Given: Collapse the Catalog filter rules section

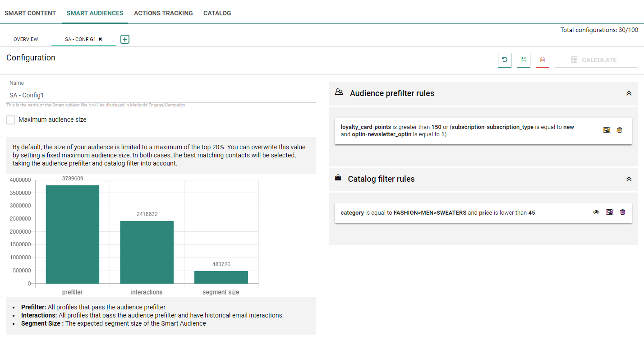Looking at the screenshot, I should [x=629, y=179].
